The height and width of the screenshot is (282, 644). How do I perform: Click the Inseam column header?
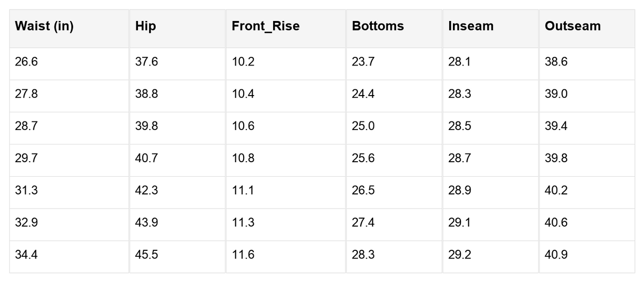[491, 28]
